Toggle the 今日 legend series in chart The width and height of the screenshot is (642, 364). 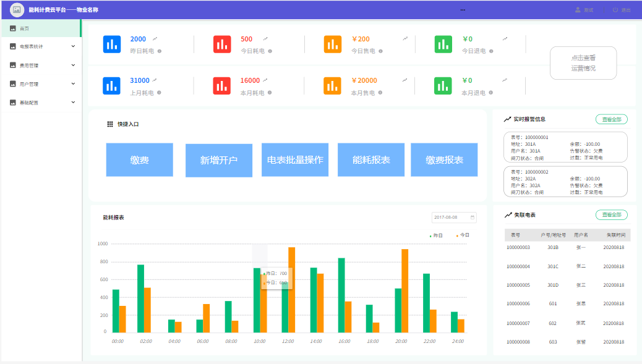click(x=463, y=235)
